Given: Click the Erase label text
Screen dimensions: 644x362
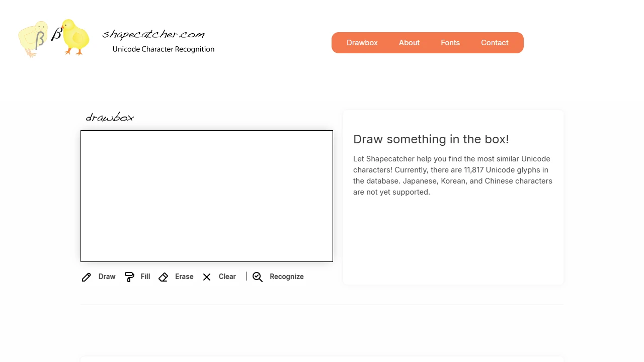Looking at the screenshot, I should coord(184,277).
